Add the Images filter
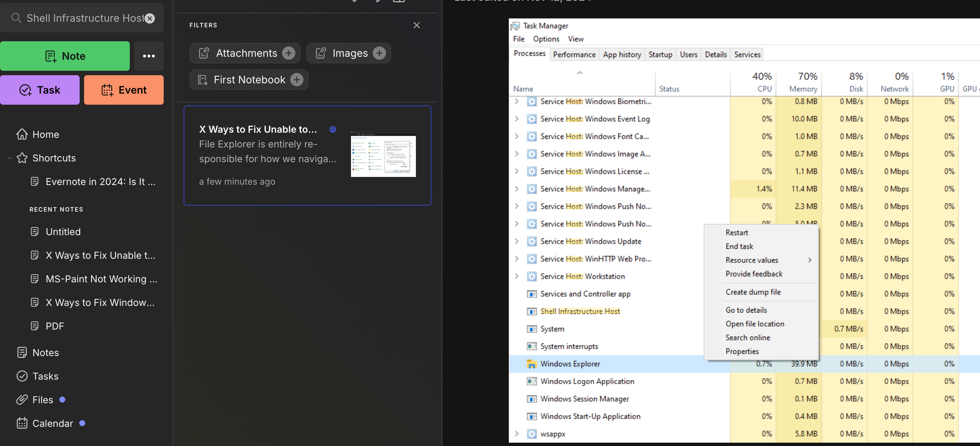The height and width of the screenshot is (446, 980). point(379,53)
